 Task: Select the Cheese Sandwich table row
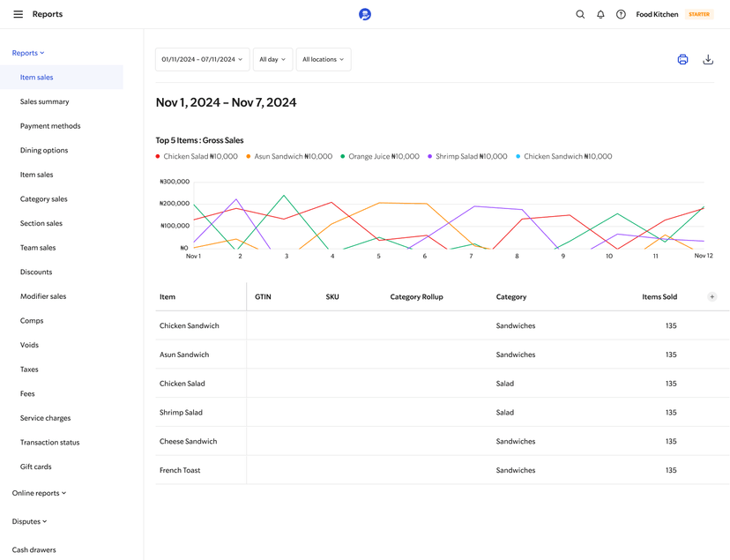pyautogui.click(x=443, y=441)
